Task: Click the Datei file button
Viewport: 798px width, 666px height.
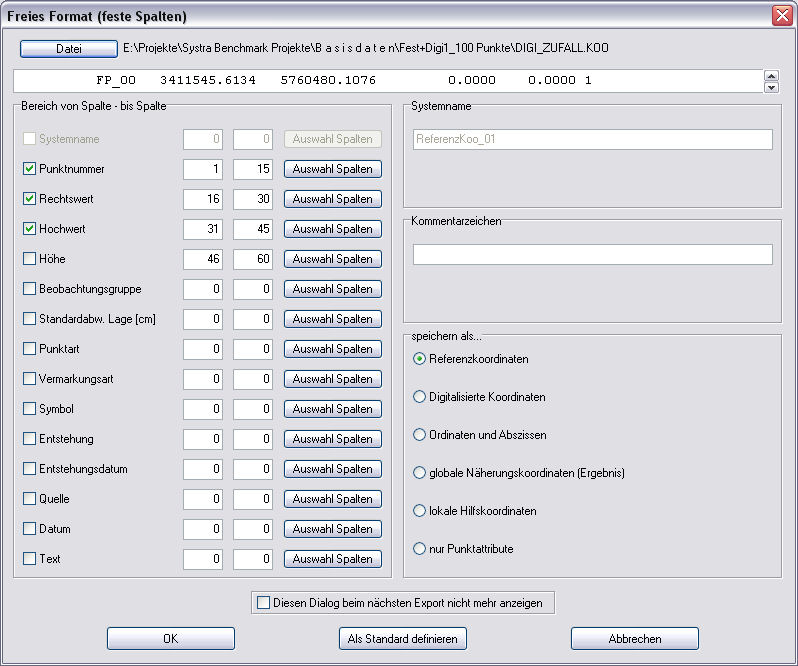Action: pyautogui.click(x=68, y=48)
